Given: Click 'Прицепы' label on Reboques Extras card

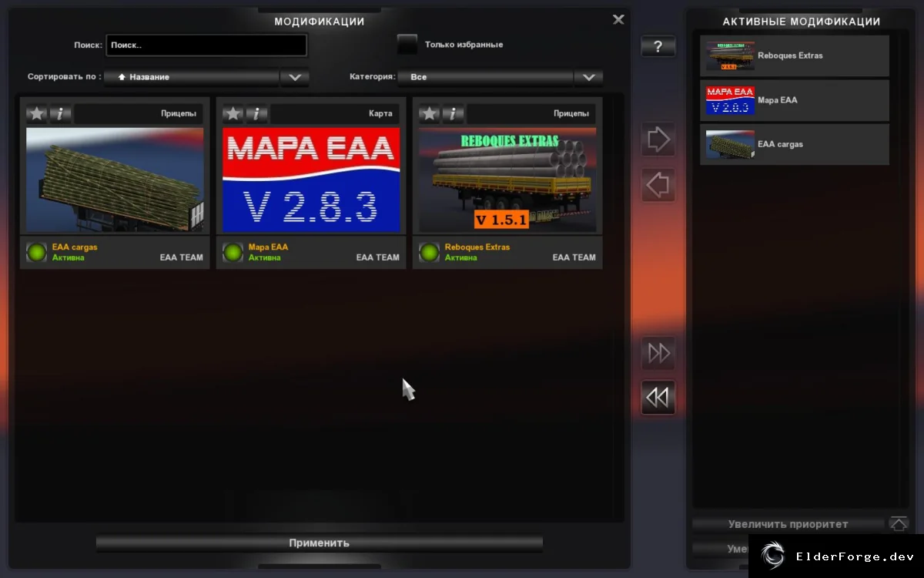Looking at the screenshot, I should tap(571, 114).
